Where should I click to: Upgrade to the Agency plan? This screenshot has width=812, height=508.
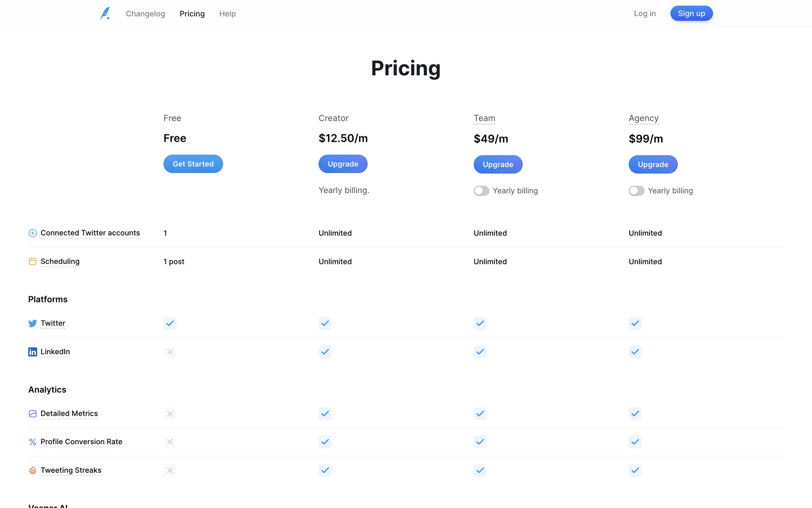pyautogui.click(x=653, y=165)
